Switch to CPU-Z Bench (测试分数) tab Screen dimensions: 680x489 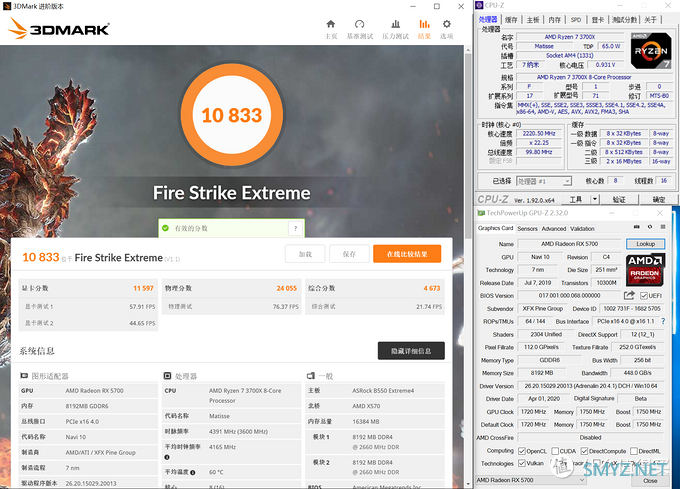pyautogui.click(x=624, y=20)
